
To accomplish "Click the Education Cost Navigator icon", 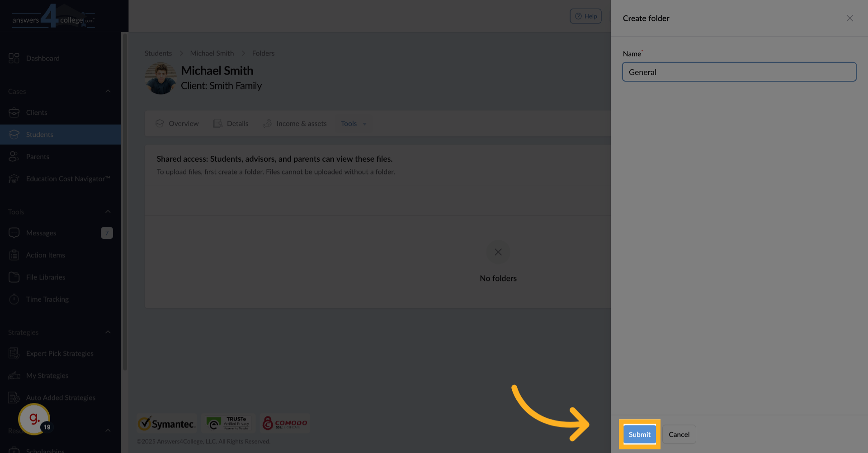I will (x=14, y=179).
